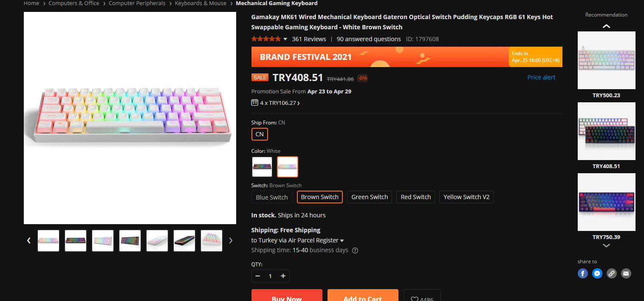Share product by email envelope icon

(x=626, y=273)
